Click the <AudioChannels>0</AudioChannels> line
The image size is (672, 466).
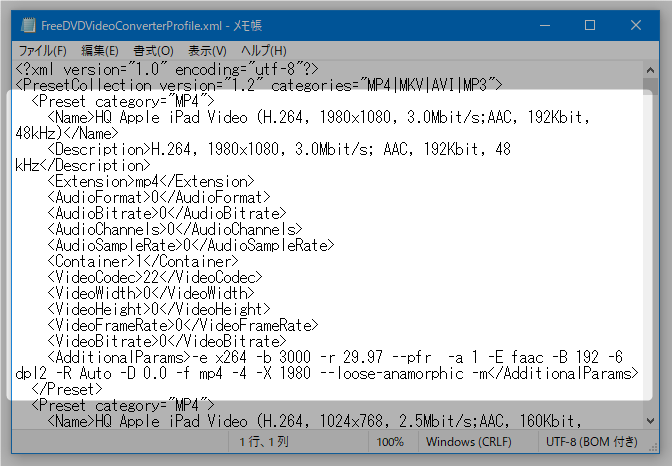[x=175, y=230]
